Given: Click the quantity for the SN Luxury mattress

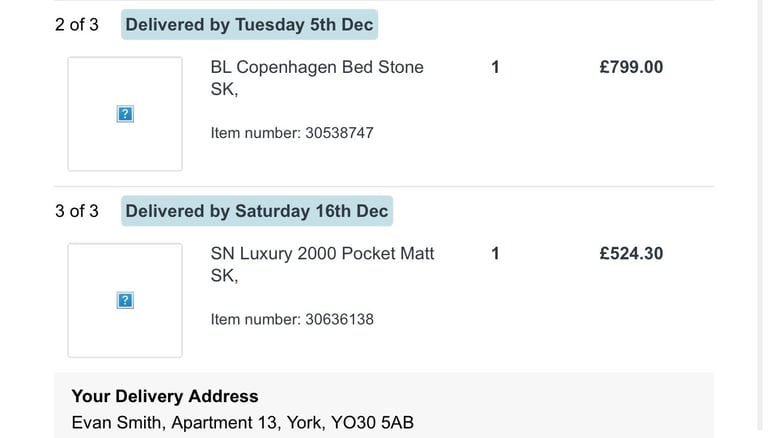Looking at the screenshot, I should click(x=495, y=254).
